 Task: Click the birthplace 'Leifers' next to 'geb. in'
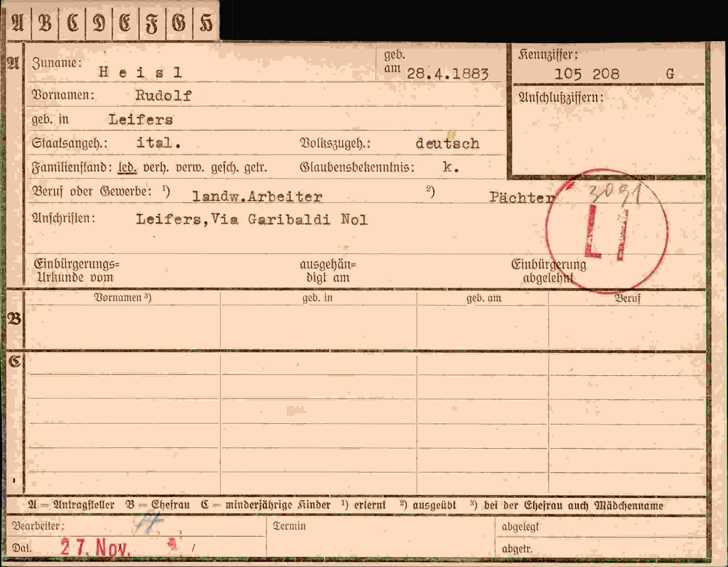141,120
